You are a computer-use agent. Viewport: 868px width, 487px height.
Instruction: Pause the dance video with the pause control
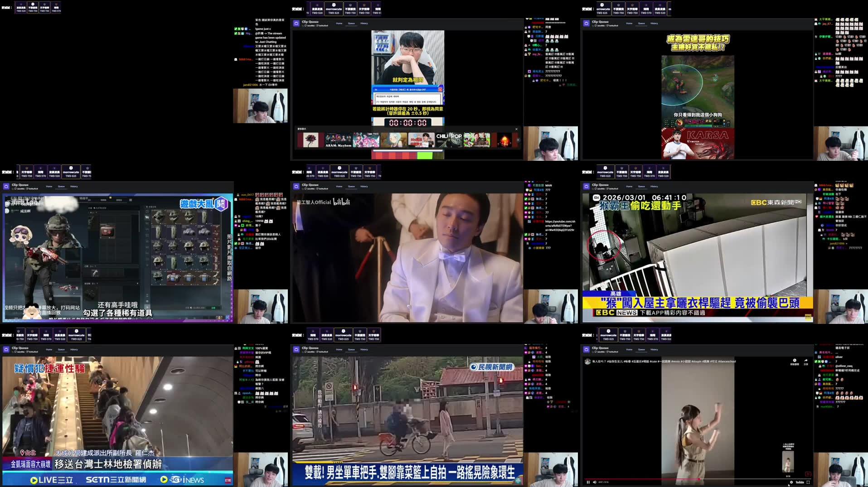tap(588, 482)
